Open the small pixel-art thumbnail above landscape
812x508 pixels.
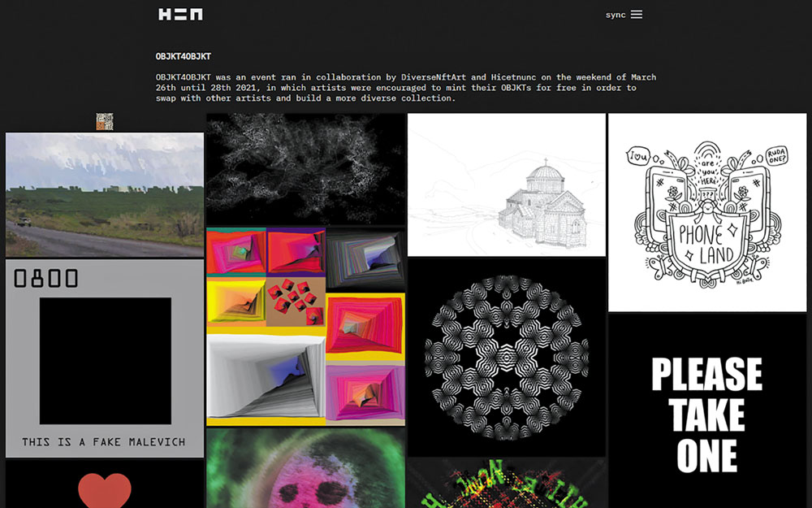(105, 122)
